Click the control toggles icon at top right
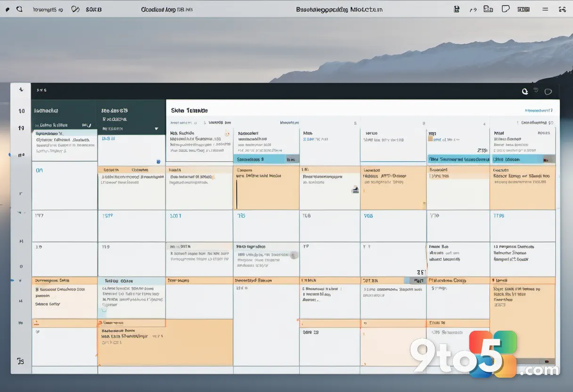The image size is (573, 392). [562, 9]
